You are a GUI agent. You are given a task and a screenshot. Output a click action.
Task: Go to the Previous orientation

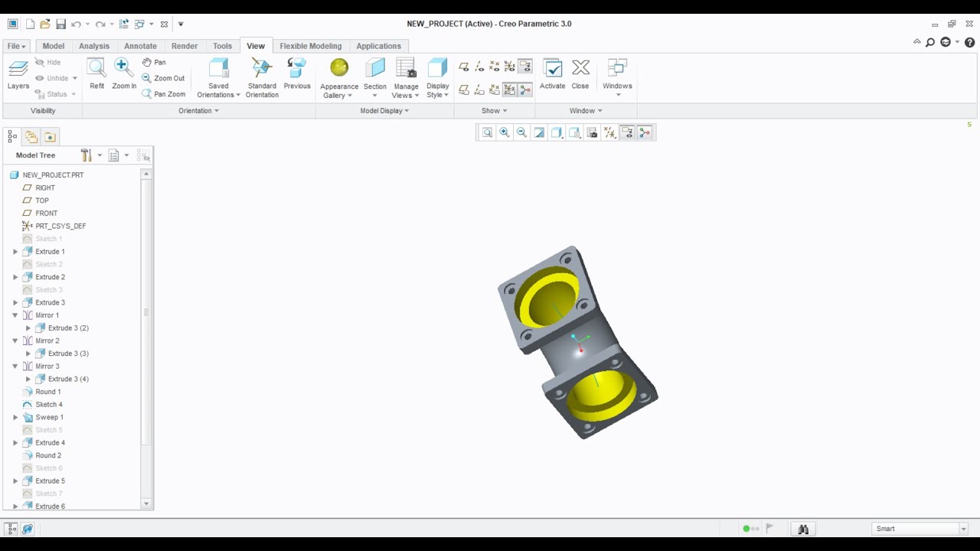click(297, 74)
